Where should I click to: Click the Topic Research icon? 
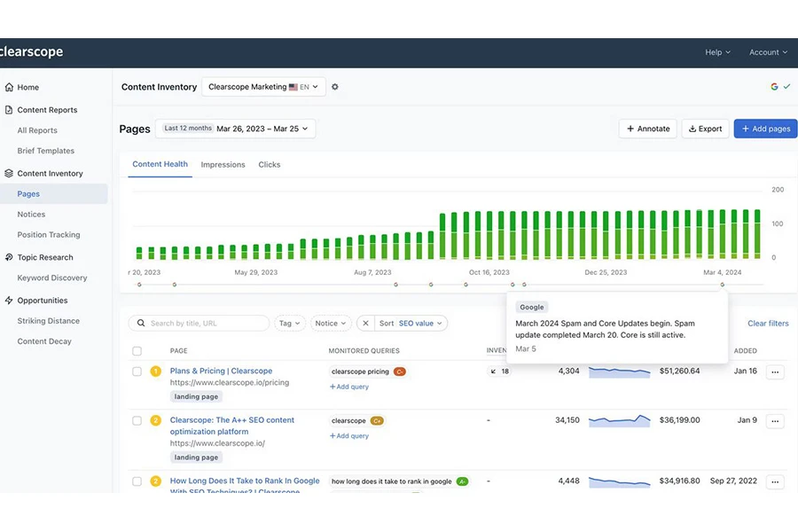pyautogui.click(x=9, y=257)
